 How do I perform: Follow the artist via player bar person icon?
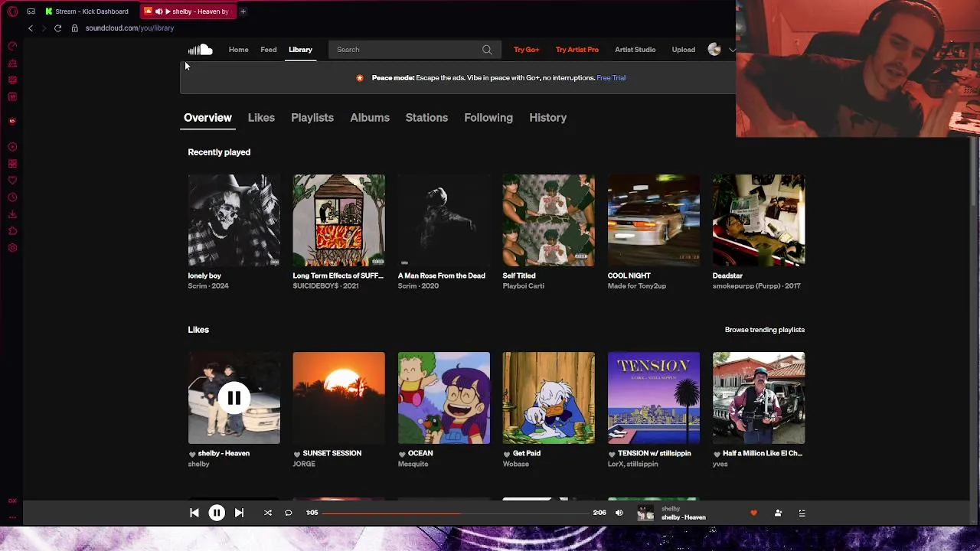(x=778, y=513)
